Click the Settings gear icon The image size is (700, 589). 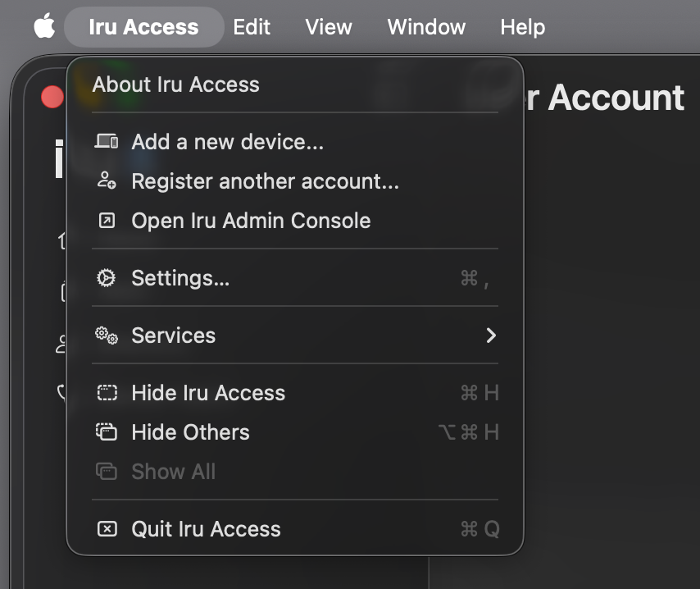(x=107, y=278)
